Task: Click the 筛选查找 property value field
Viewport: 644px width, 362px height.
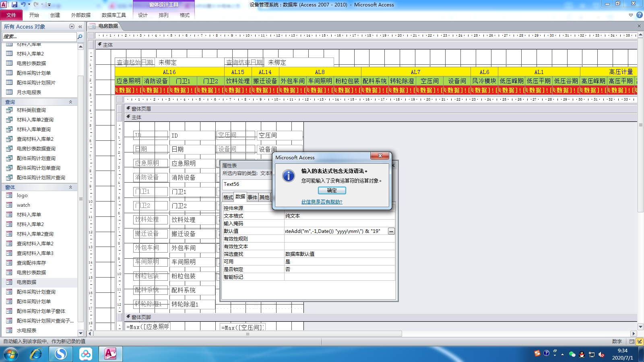Action: [340, 254]
